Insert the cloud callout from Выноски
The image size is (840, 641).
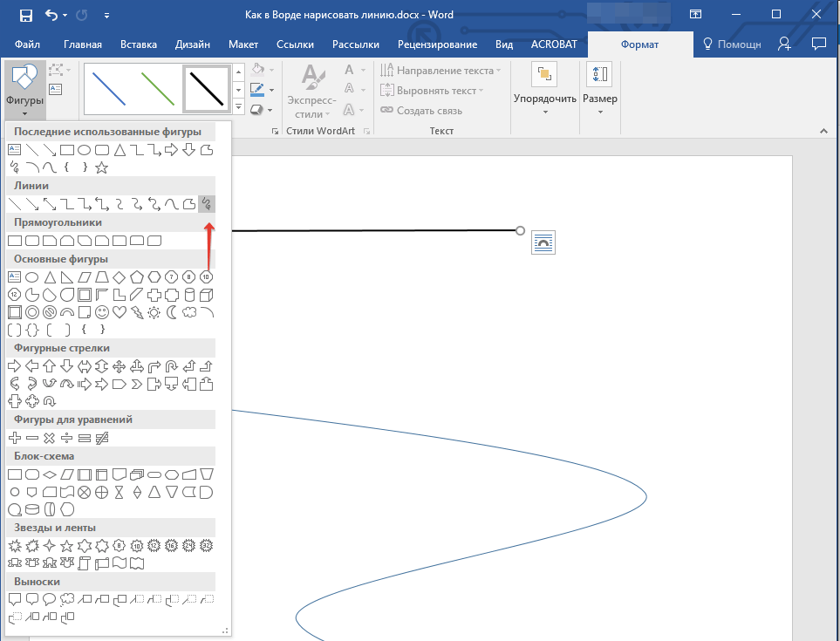[x=67, y=599]
